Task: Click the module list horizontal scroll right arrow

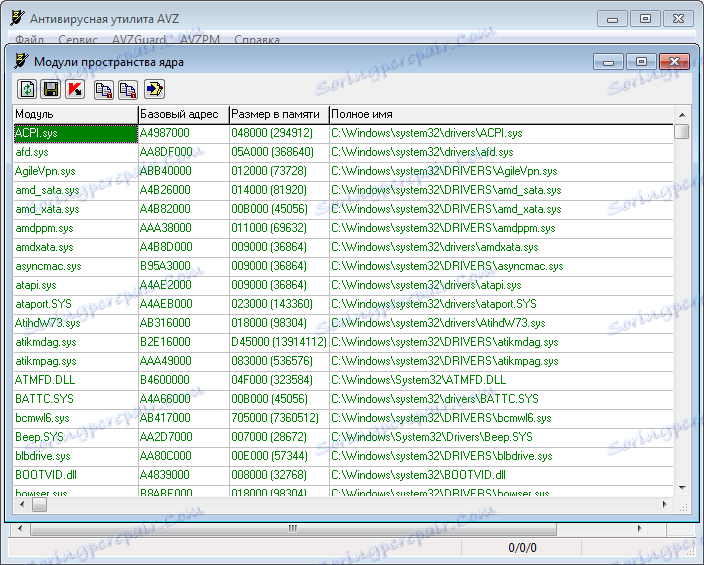Action: pos(665,504)
